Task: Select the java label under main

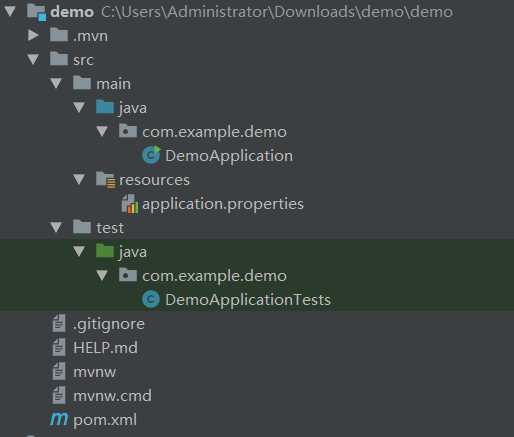Action: (133, 108)
